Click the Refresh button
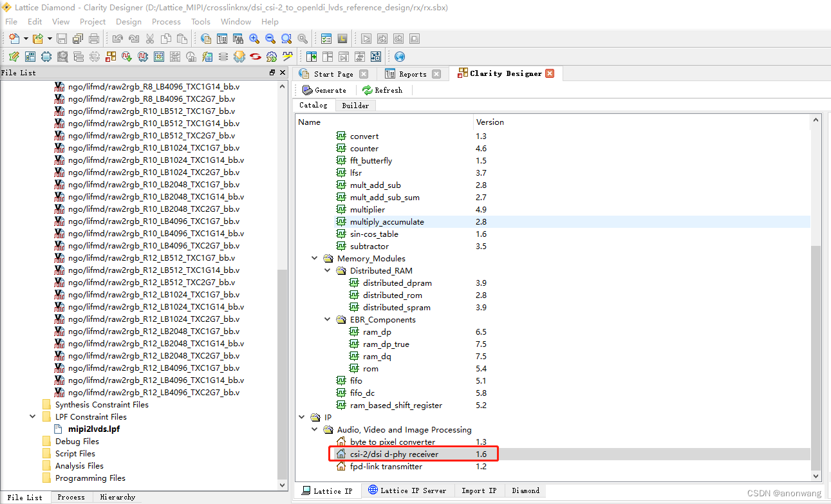831x504 pixels. pos(382,90)
